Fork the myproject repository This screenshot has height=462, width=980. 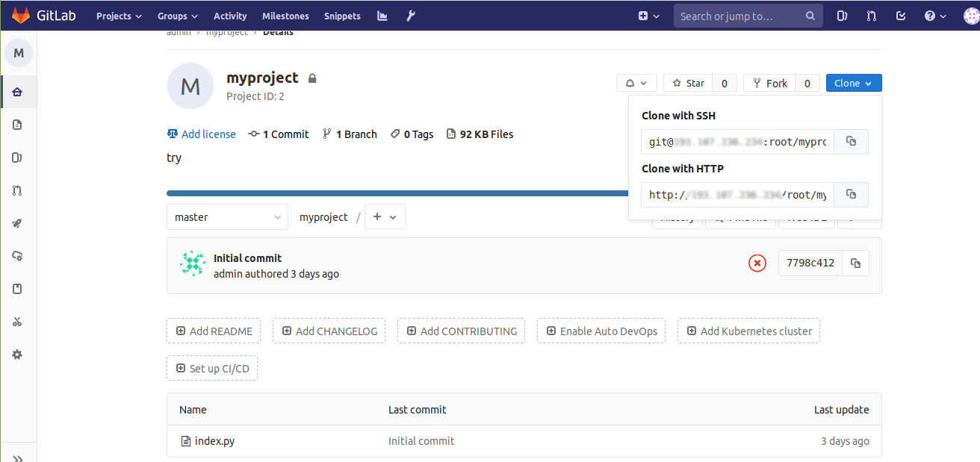(769, 83)
